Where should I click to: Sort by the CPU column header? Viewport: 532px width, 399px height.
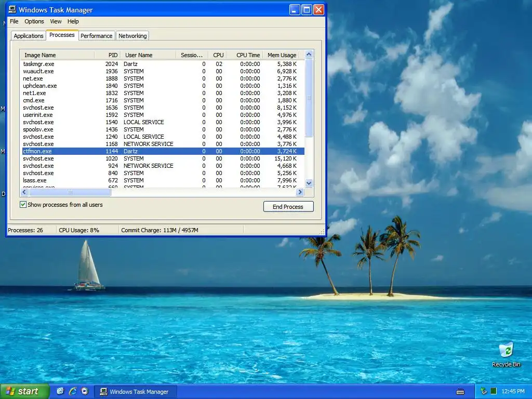click(x=217, y=55)
